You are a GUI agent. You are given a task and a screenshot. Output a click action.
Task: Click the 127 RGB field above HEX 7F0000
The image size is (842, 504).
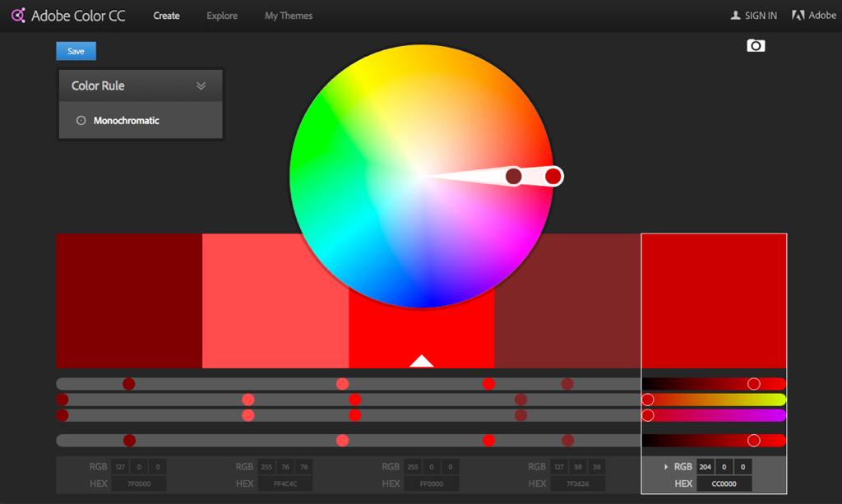(x=120, y=467)
